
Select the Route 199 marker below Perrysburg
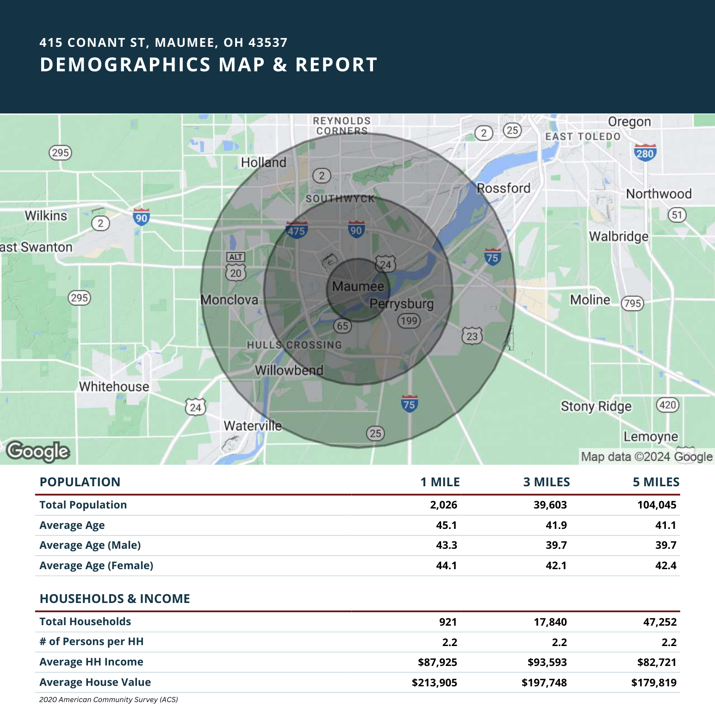(409, 320)
